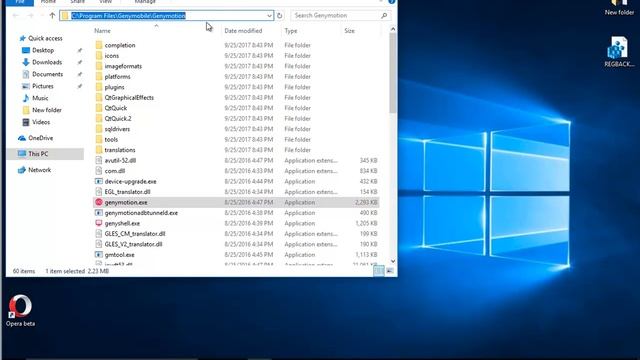The width and height of the screenshot is (640, 360).
Task: Select the translations folder icon
Action: (x=99, y=150)
